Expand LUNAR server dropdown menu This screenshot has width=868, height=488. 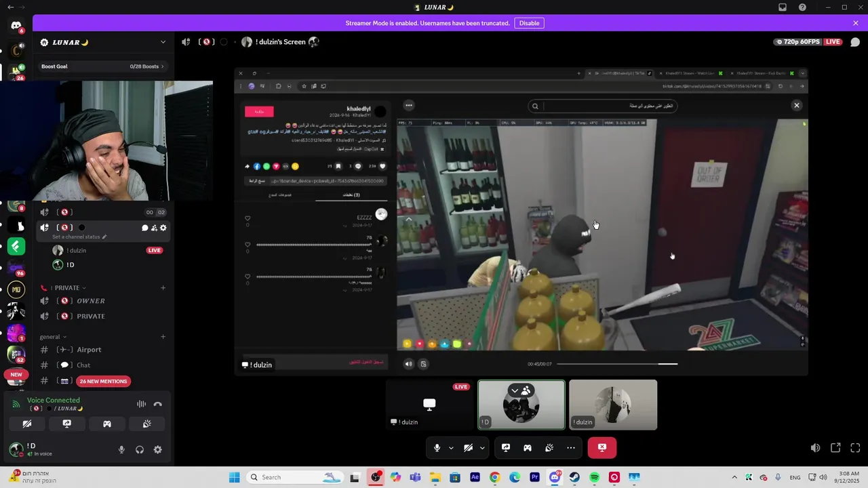(163, 42)
